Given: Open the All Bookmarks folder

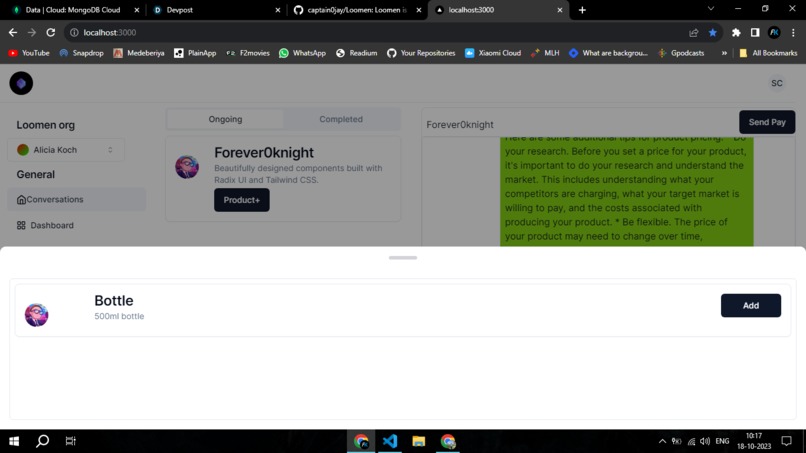Looking at the screenshot, I should coord(768,53).
